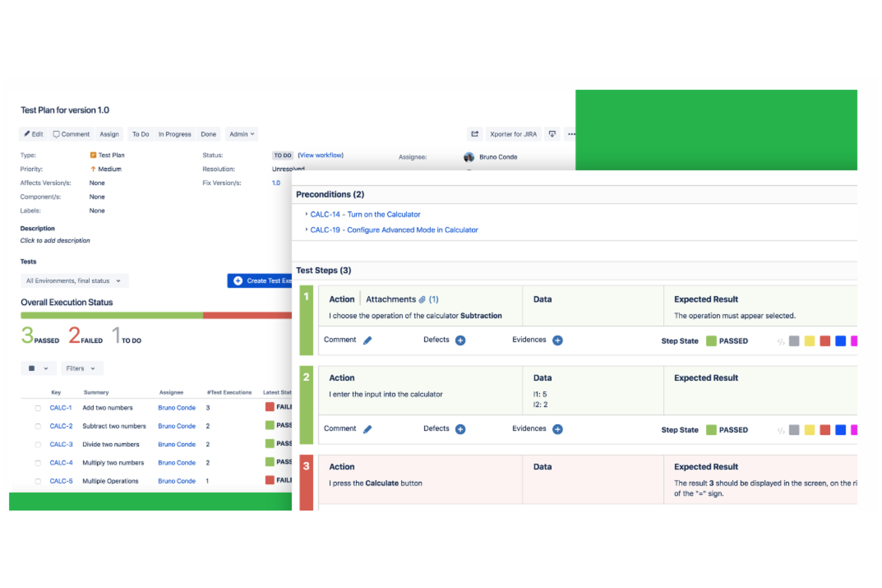Click the In Progress workflow action

(x=175, y=134)
